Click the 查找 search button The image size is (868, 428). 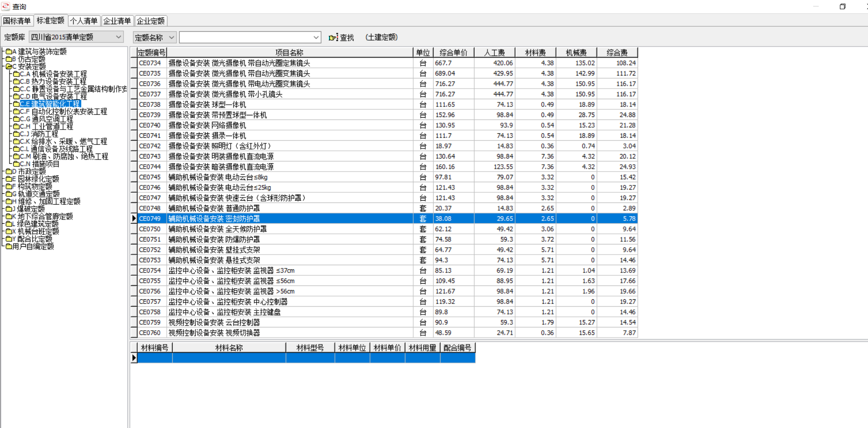pos(341,37)
